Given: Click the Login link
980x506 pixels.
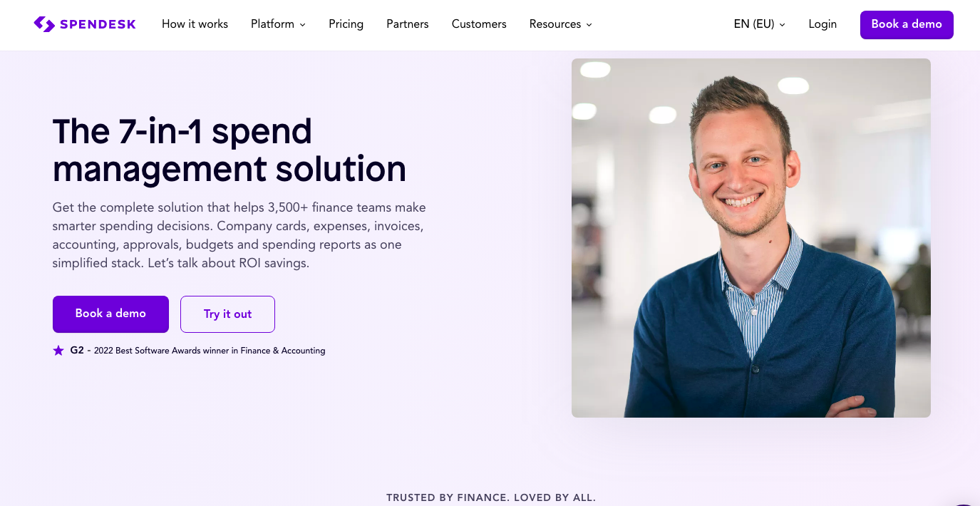Looking at the screenshot, I should coord(822,24).
